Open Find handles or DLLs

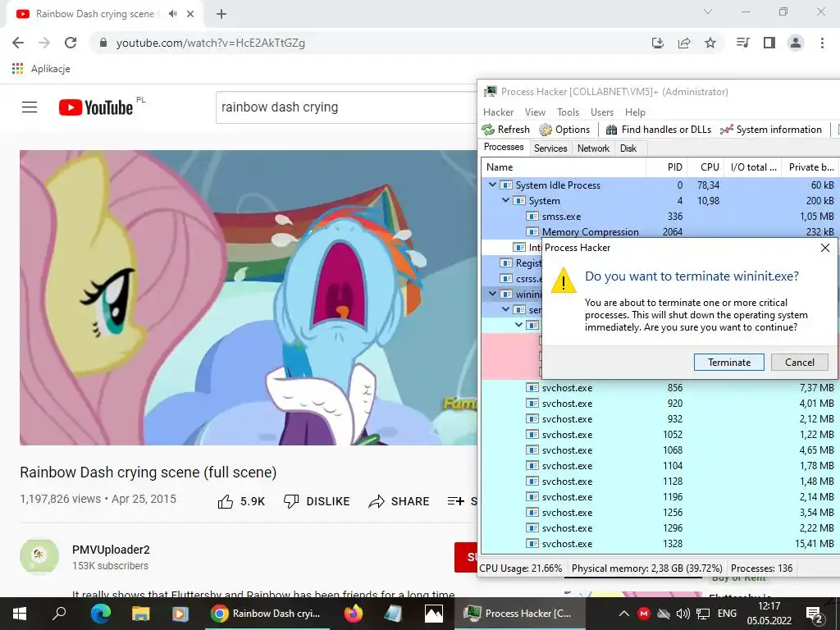click(x=659, y=129)
